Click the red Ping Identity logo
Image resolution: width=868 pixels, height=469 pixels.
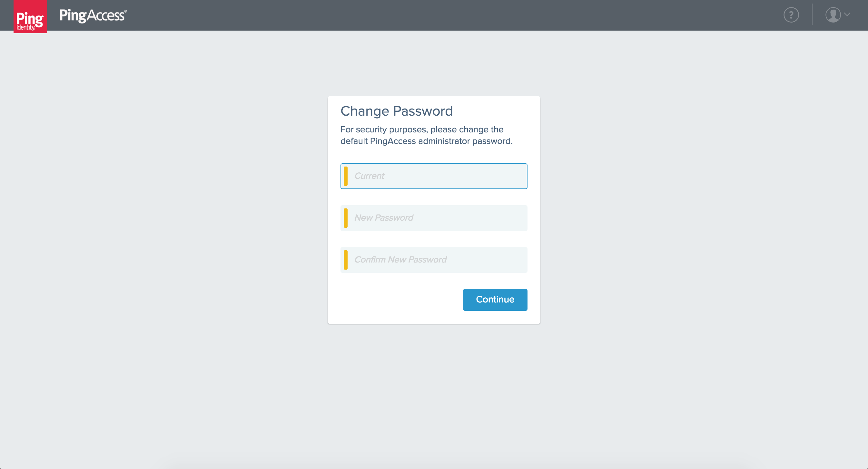(30, 16)
